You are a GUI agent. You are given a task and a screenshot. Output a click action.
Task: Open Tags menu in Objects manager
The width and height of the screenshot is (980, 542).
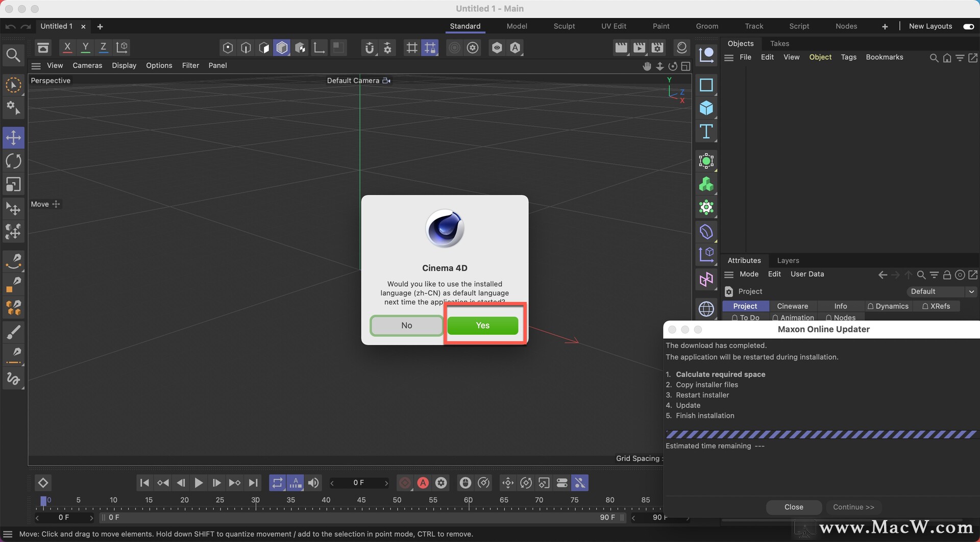click(x=848, y=57)
